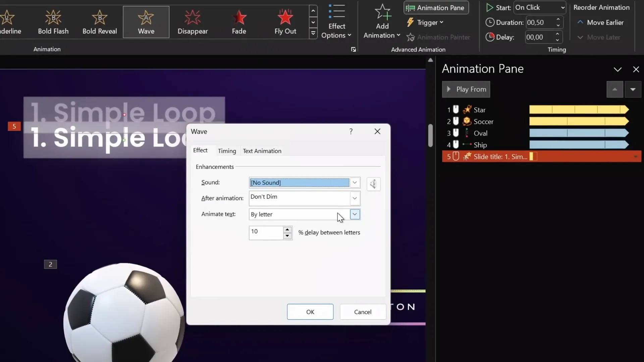Confirm the Wave dialog with OK
Screen dimensions: 644x362
(x=310, y=312)
